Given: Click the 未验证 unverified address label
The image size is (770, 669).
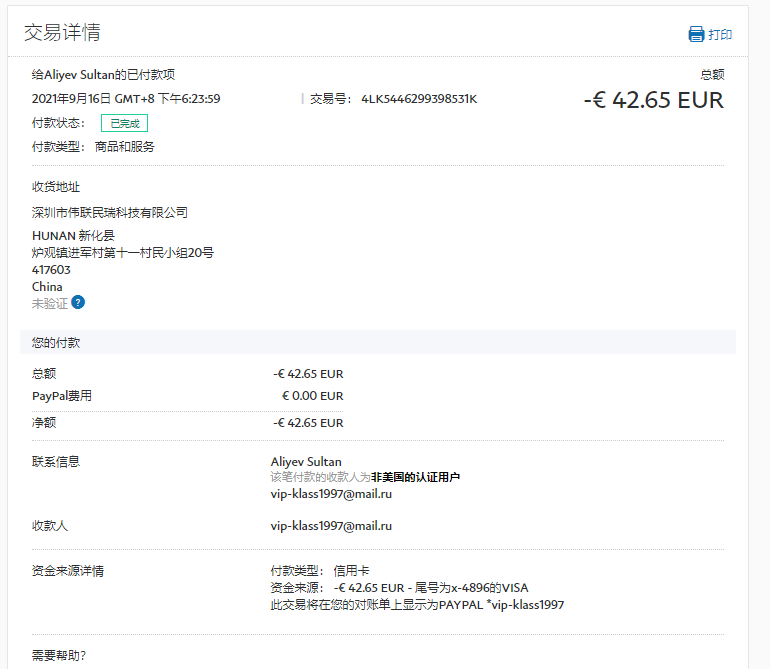Looking at the screenshot, I should click(x=50, y=303).
